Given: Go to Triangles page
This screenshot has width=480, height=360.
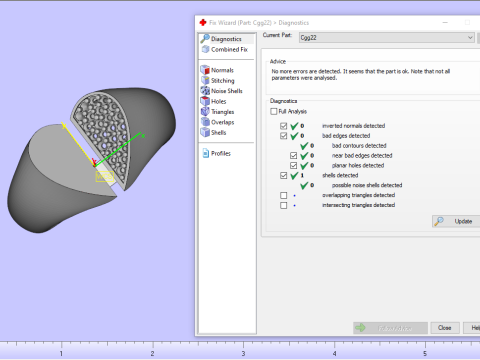Looking at the screenshot, I should coord(223,112).
